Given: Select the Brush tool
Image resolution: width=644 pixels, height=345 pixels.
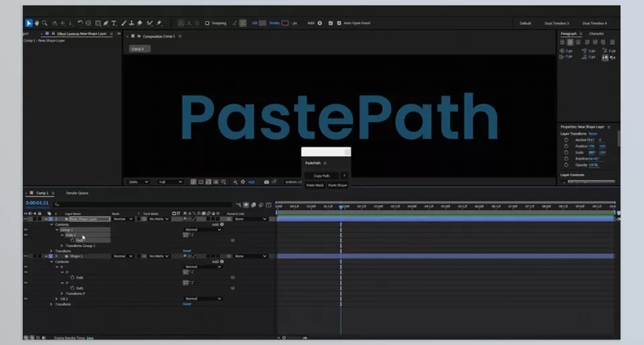Looking at the screenshot, I should click(123, 23).
